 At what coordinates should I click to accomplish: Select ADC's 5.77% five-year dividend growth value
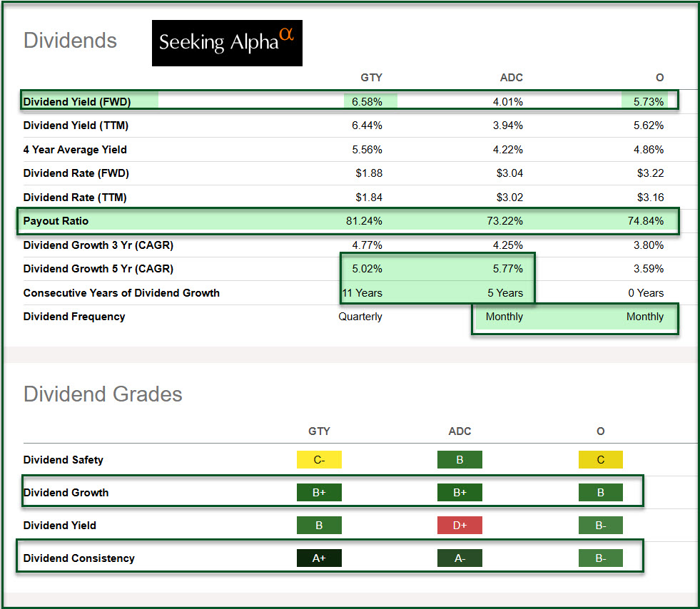click(x=507, y=269)
